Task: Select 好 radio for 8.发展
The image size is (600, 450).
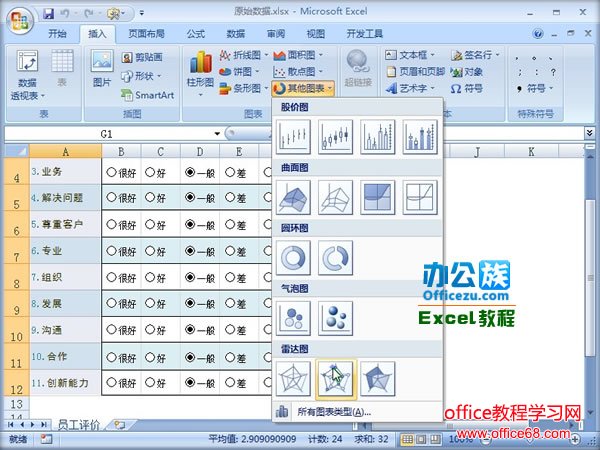Action: [x=150, y=303]
